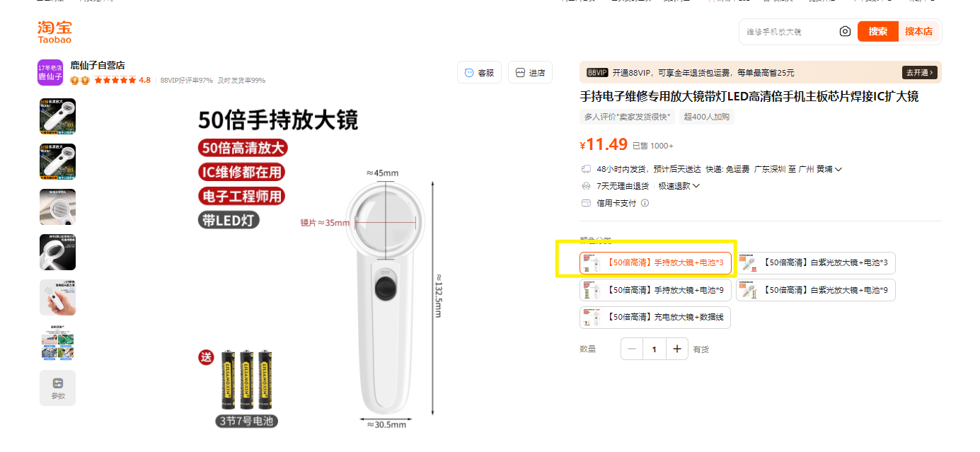Select 手持放大镜+电池*9 option
The width and height of the screenshot is (980, 452).
point(655,290)
